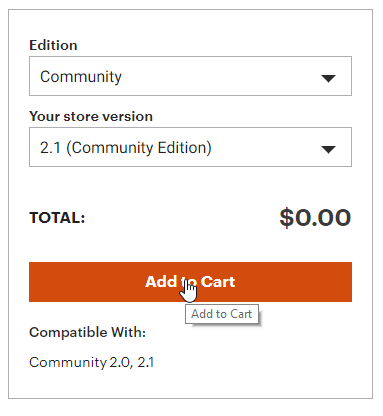Click the Add to Cart tooltip
The width and height of the screenshot is (383, 416).
(x=222, y=314)
